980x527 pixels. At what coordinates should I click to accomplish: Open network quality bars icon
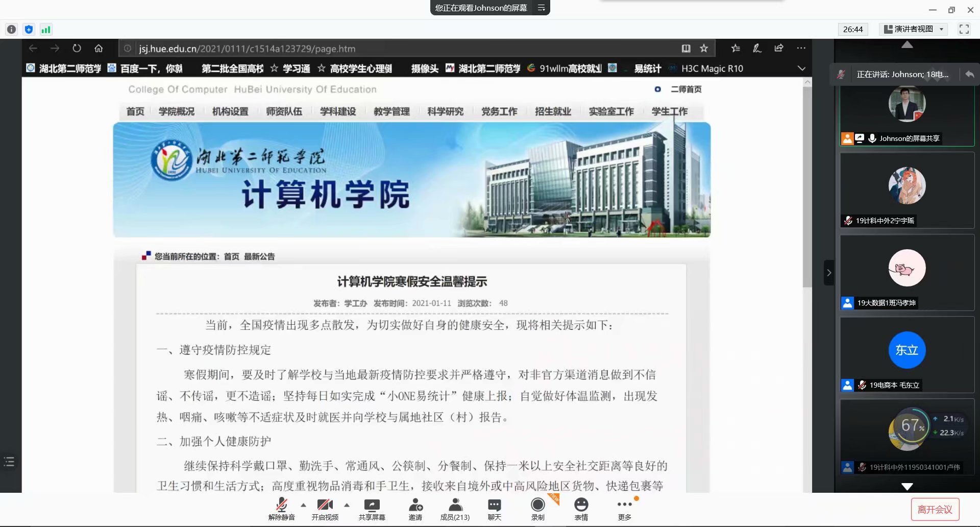[46, 30]
